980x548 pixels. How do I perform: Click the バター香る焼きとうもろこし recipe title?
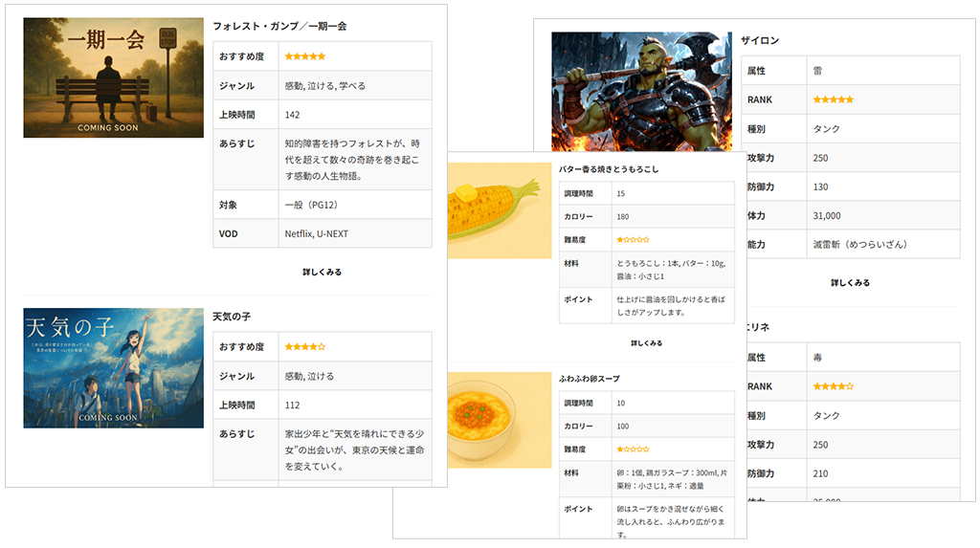pos(611,169)
